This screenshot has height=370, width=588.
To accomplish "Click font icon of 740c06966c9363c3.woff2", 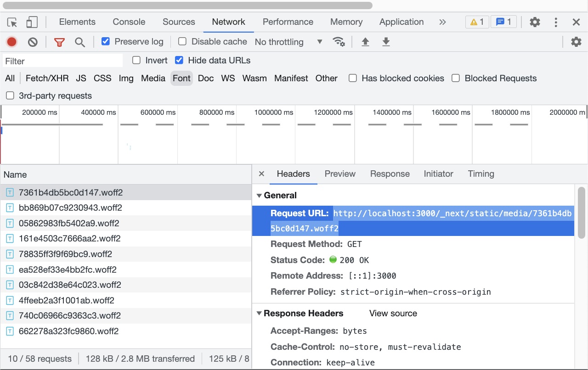I will (10, 316).
